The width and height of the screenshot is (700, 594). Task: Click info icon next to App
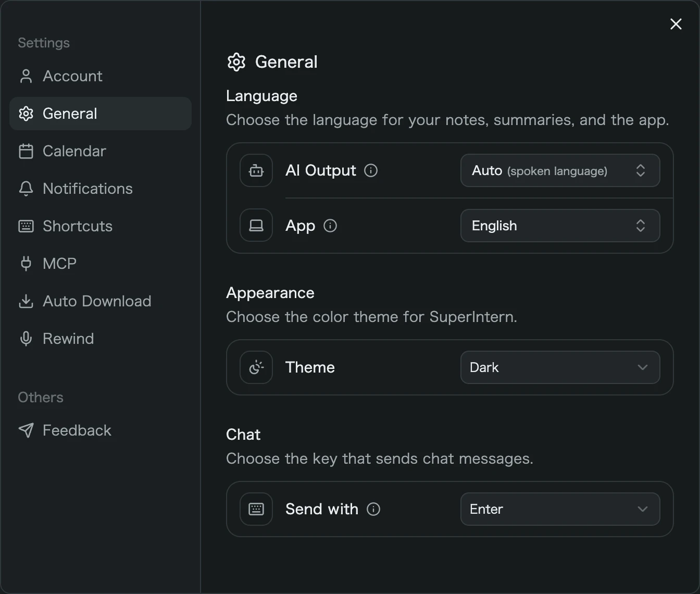tap(330, 226)
